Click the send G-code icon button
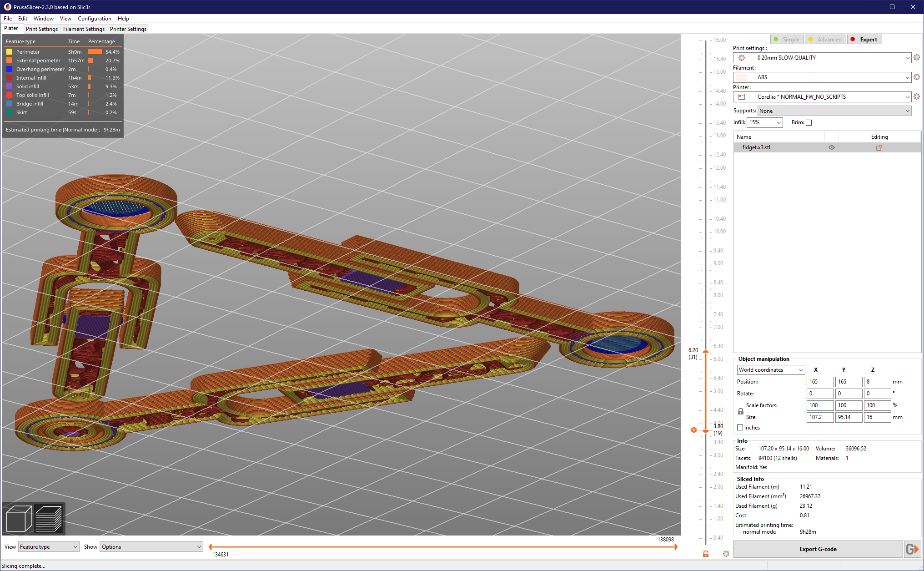 (912, 549)
